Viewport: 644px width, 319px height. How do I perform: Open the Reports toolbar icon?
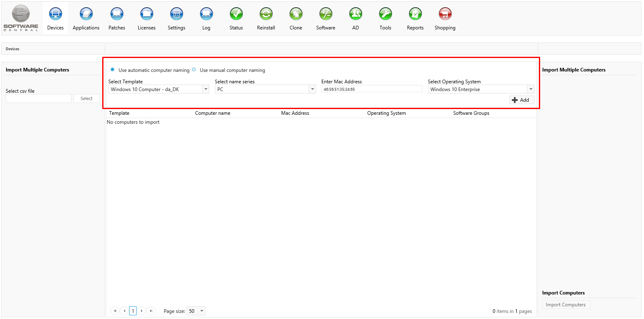point(415,14)
